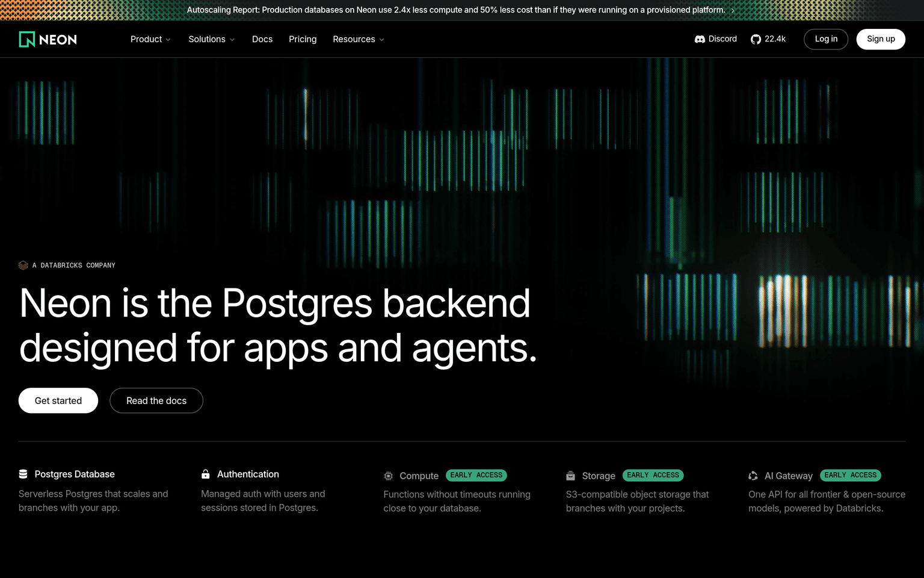Click the Discord icon in header

point(700,39)
